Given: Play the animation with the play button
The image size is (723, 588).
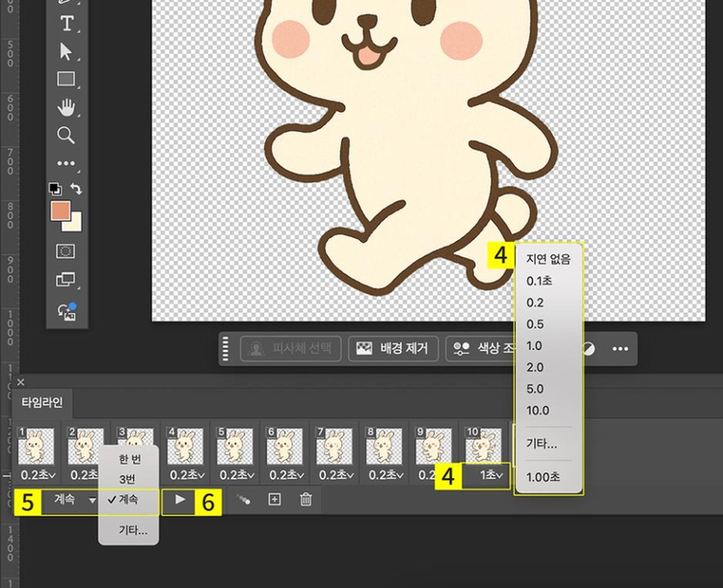Looking at the screenshot, I should pyautogui.click(x=178, y=499).
